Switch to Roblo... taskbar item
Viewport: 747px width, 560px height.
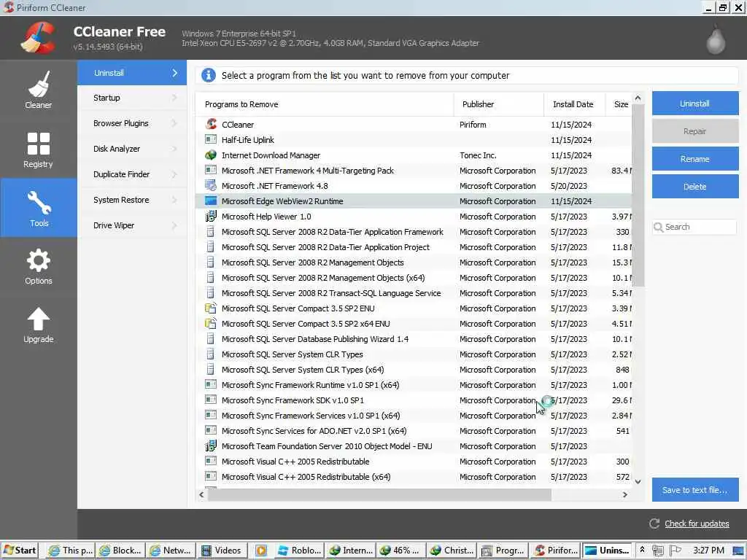pos(299,551)
